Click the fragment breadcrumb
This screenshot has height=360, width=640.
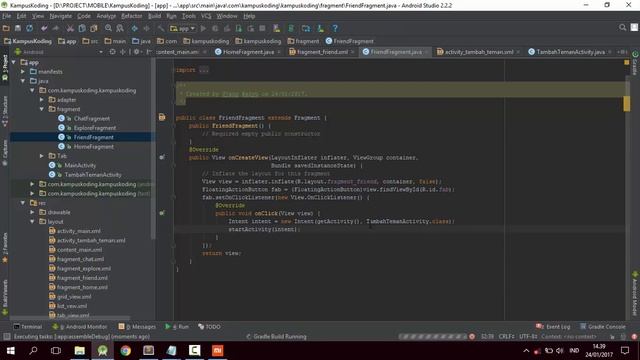click(x=303, y=41)
